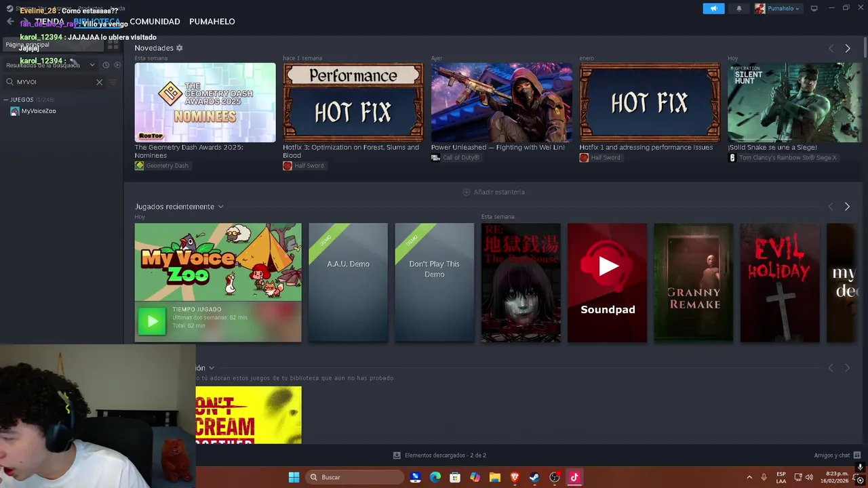Open Amigos y chat friends icon
The height and width of the screenshot is (488, 868).
coord(857,455)
